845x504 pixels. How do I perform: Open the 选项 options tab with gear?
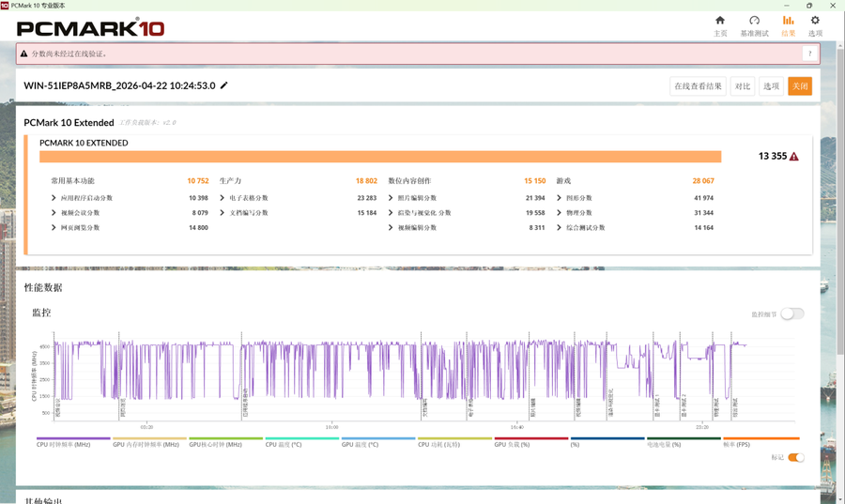pyautogui.click(x=815, y=25)
